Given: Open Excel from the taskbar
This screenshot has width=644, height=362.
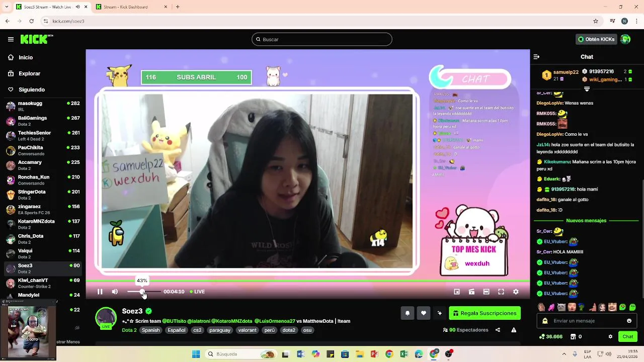Looking at the screenshot, I should pos(404,354).
